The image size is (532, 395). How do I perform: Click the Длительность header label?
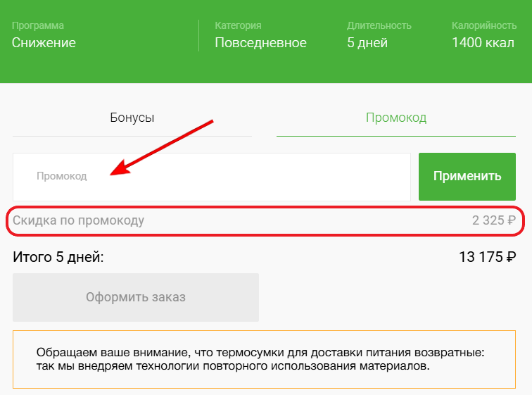coord(379,25)
